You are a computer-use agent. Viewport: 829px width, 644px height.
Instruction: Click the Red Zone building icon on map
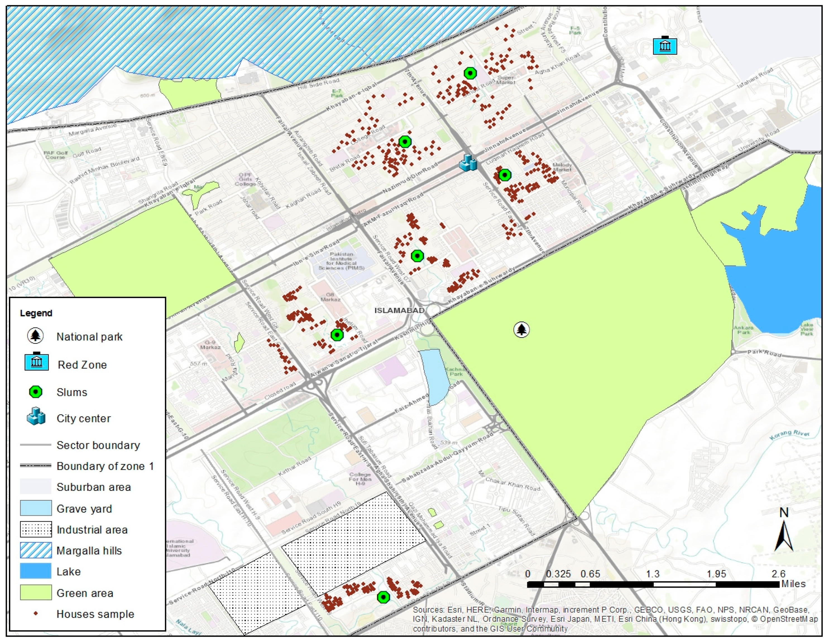coord(665,45)
